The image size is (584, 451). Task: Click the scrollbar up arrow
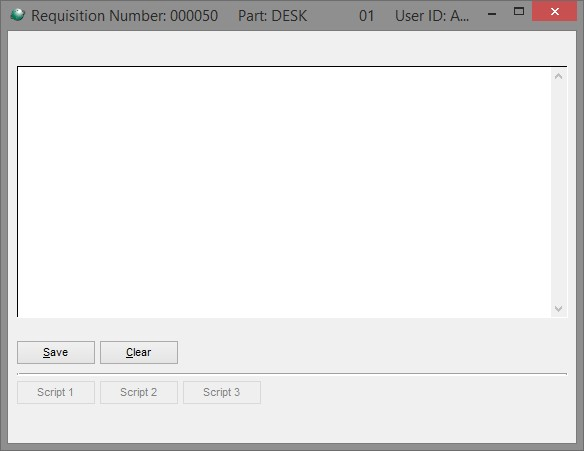click(x=558, y=76)
